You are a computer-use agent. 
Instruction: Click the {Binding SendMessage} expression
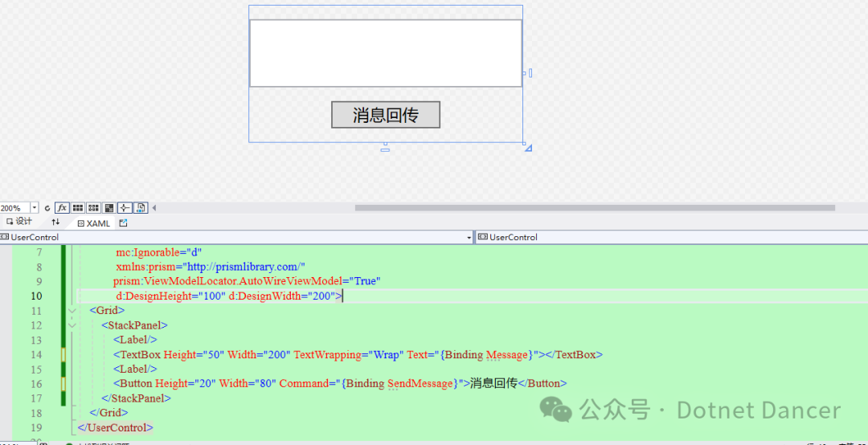pyautogui.click(x=401, y=383)
